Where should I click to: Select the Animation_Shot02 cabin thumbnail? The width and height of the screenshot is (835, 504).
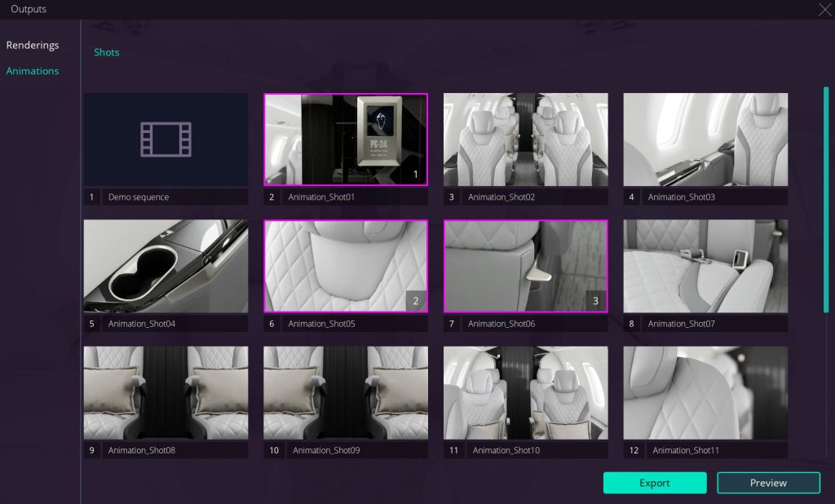point(526,139)
